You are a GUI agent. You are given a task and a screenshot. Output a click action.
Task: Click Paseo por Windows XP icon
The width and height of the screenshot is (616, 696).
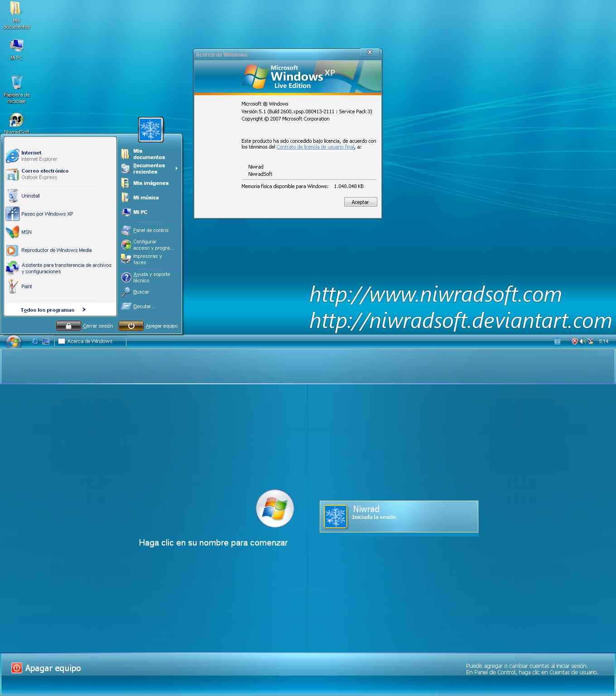13,214
